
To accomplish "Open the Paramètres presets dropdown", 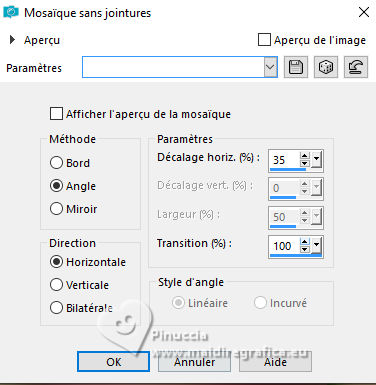I will click(x=270, y=67).
